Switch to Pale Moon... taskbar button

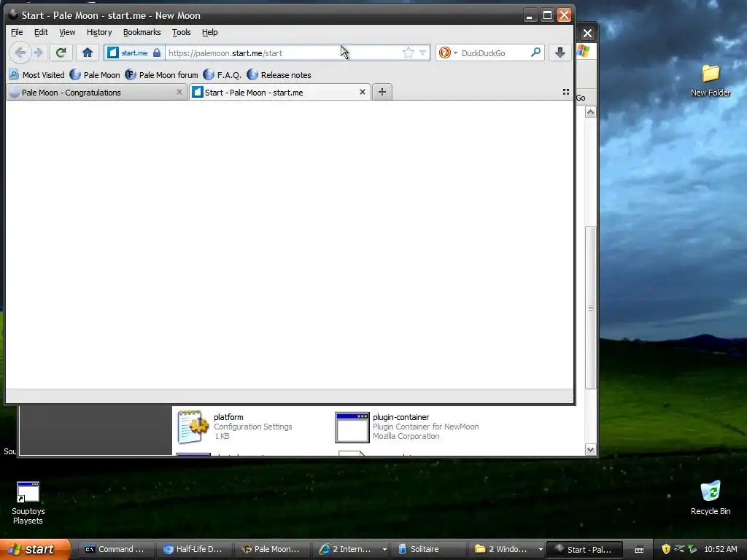[x=271, y=549]
